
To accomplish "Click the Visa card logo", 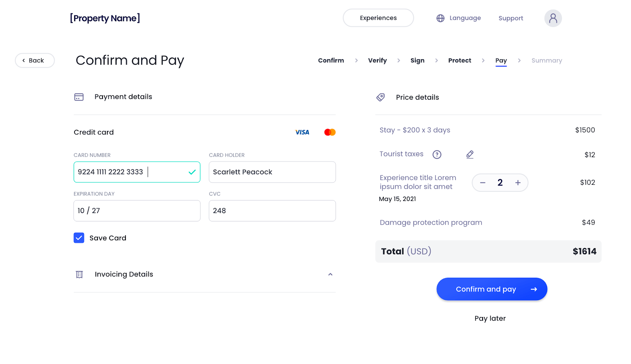I will tap(302, 132).
